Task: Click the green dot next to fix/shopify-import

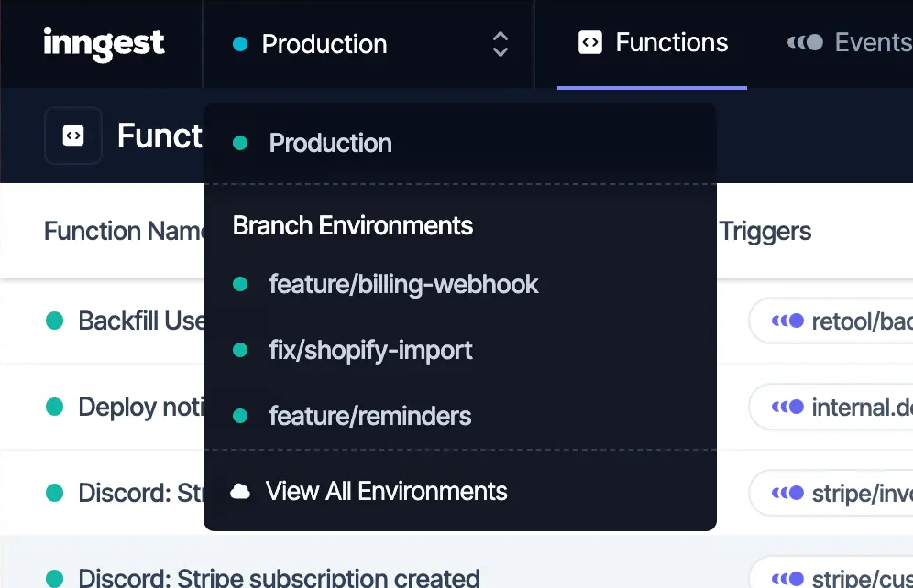Action: click(240, 350)
